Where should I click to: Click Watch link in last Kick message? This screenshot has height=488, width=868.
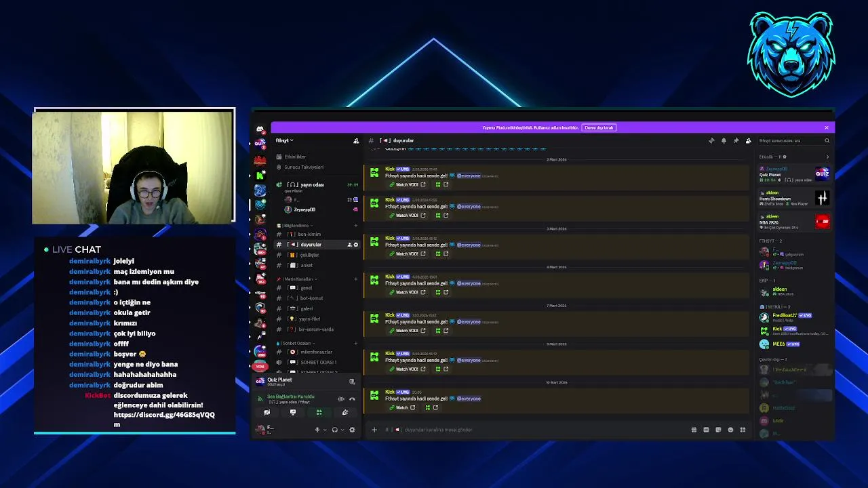pyautogui.click(x=402, y=407)
